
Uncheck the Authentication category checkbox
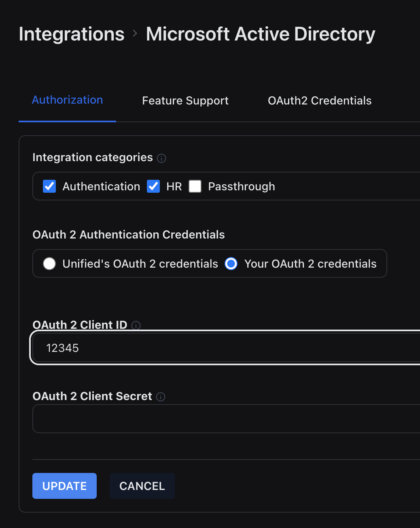49,186
